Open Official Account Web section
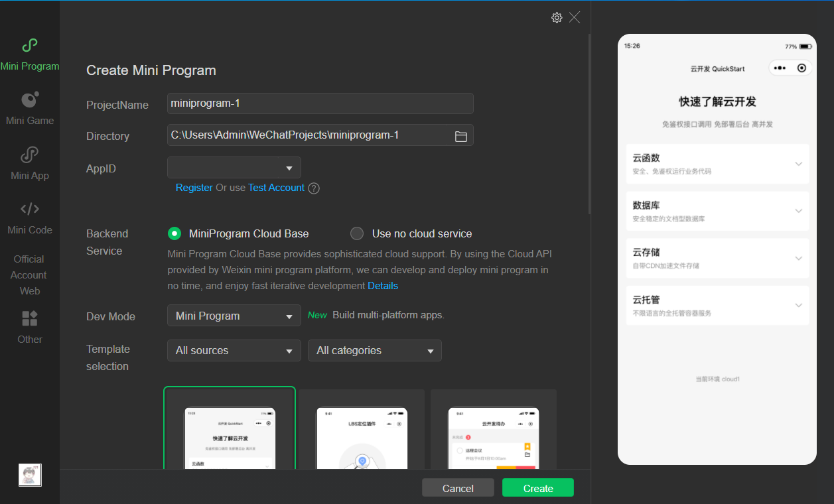The height and width of the screenshot is (504, 834). [29, 275]
